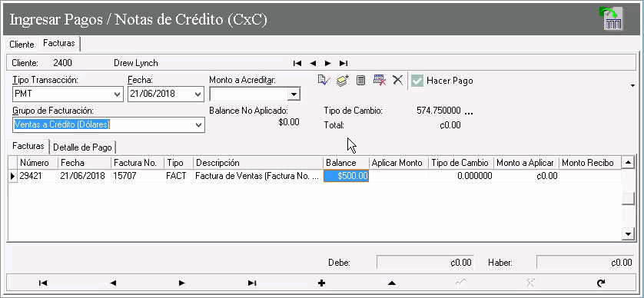This screenshot has height=298, width=644.
Task: Click the Número column header
Action: pos(38,163)
